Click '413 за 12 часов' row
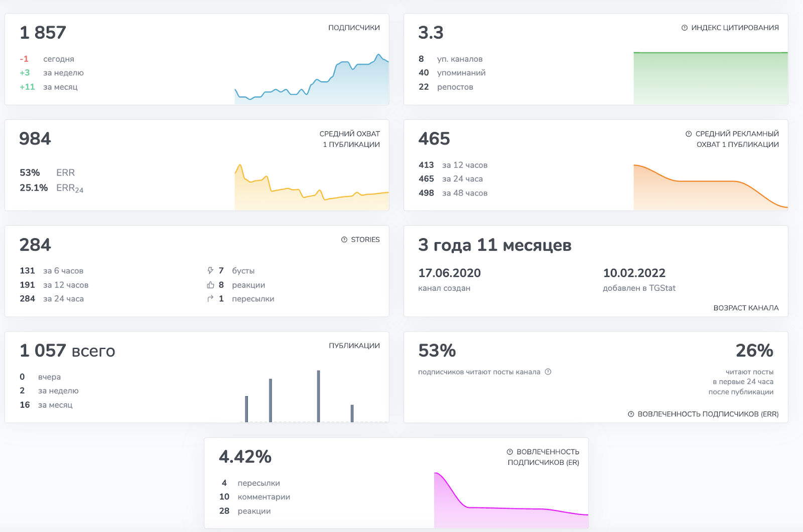The image size is (803, 532). pyautogui.click(x=453, y=165)
